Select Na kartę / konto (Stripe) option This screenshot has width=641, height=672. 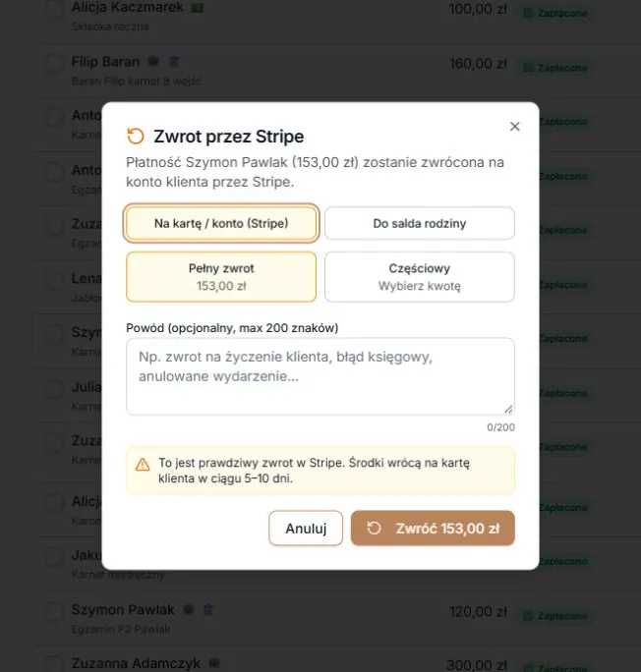pos(221,223)
